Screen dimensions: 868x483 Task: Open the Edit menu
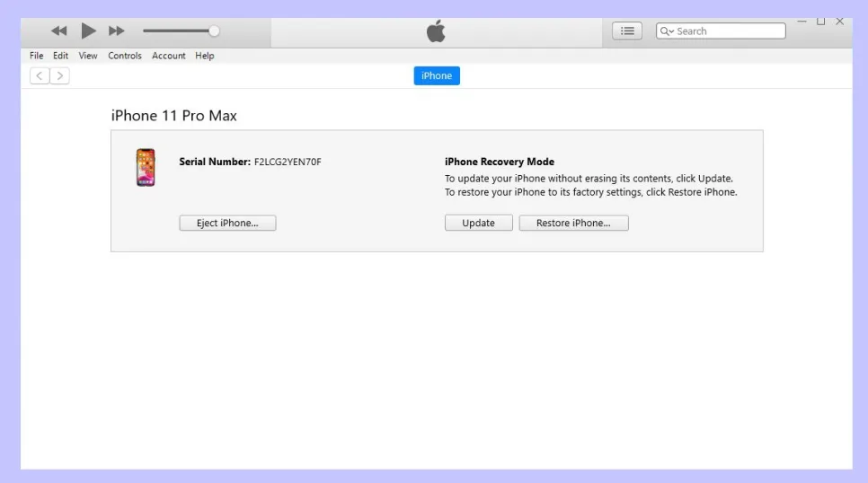60,56
